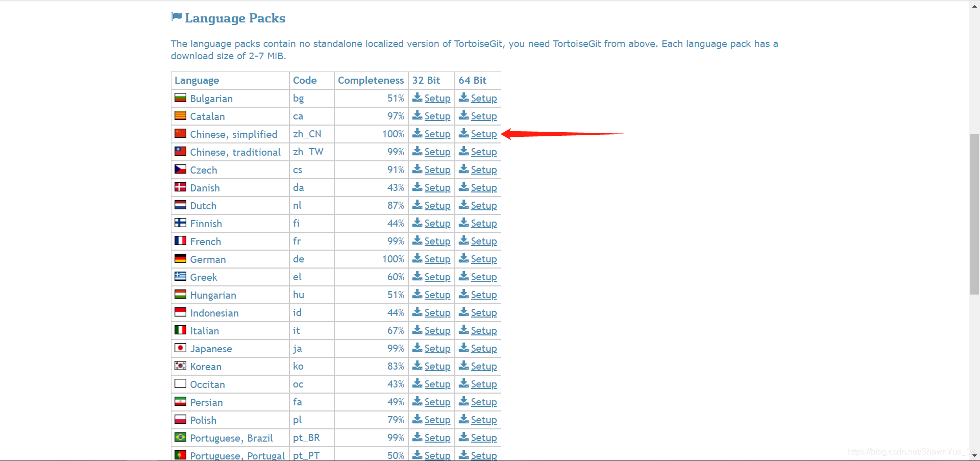The width and height of the screenshot is (980, 461).
Task: Click the Language Packs heading
Action: point(235,18)
